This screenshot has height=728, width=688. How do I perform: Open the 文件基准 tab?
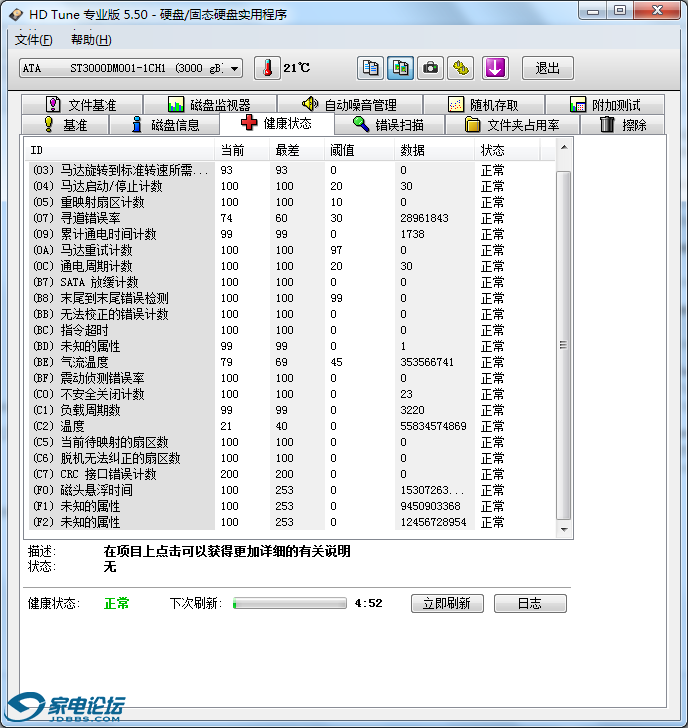(82, 105)
